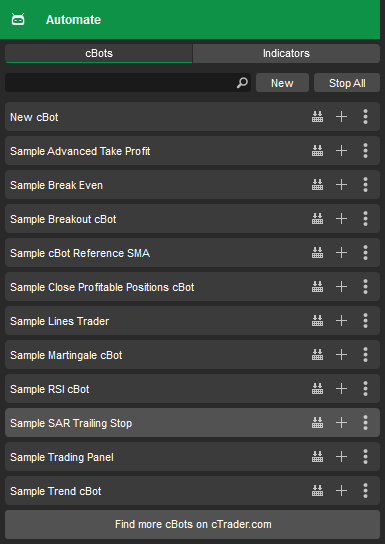Click the Automate robot icon in header

pos(18,19)
